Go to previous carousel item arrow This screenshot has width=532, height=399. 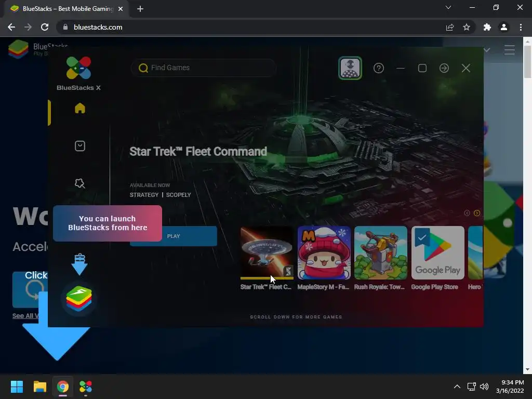(467, 213)
